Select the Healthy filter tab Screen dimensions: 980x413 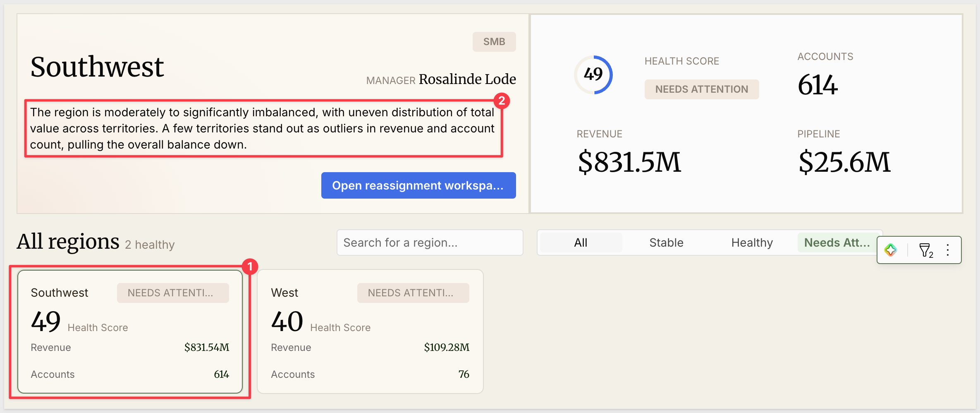[x=752, y=243]
